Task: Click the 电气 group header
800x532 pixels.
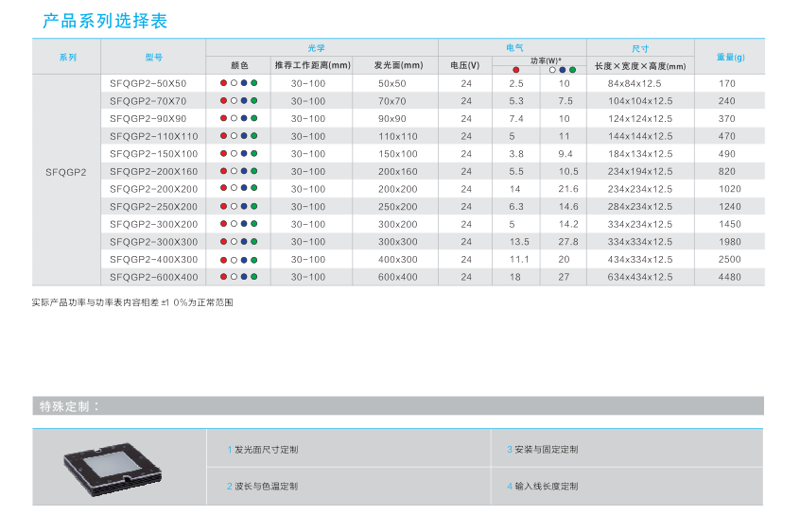Action: point(514,48)
